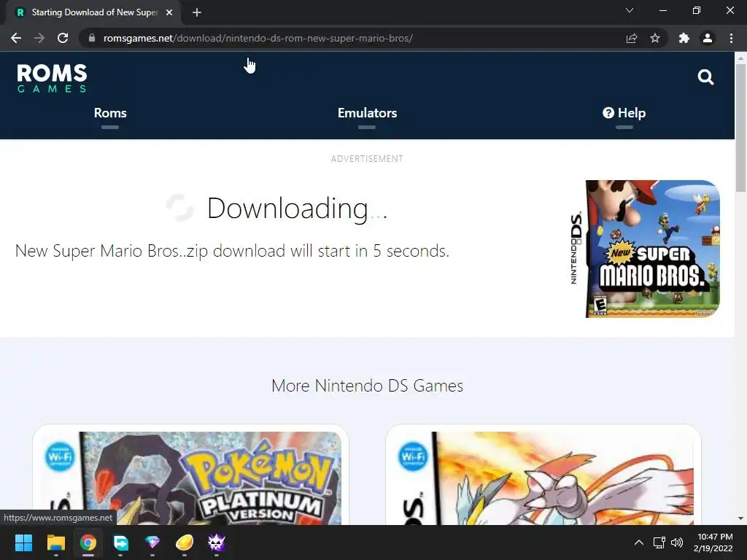View site security lock information

click(92, 38)
